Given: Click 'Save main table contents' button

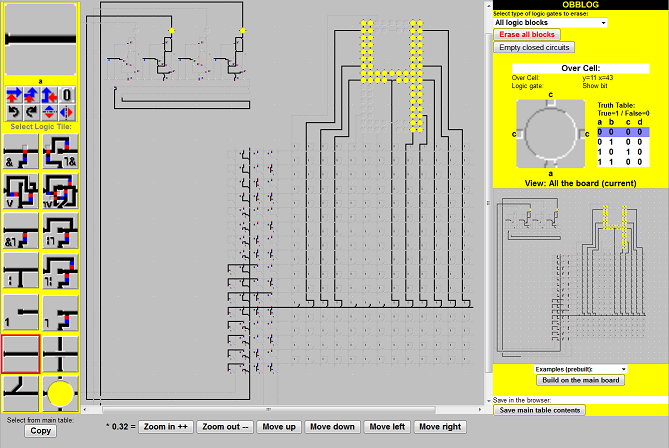Looking at the screenshot, I should [540, 410].
